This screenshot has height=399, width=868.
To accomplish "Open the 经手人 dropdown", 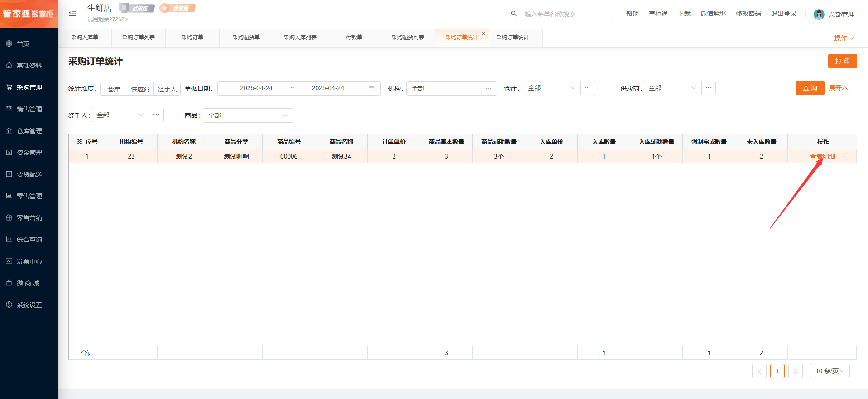I will coord(120,115).
